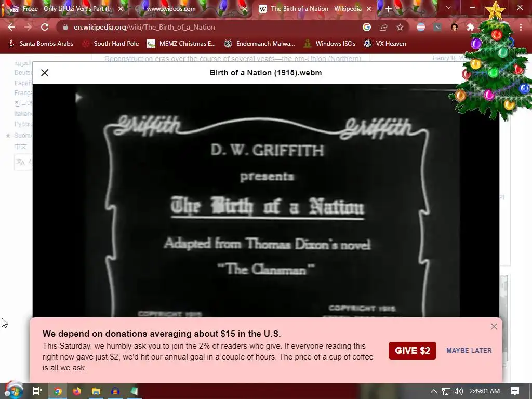Click the GIVE $2 donation button
Viewport: 532px width, 399px height.
(412, 351)
